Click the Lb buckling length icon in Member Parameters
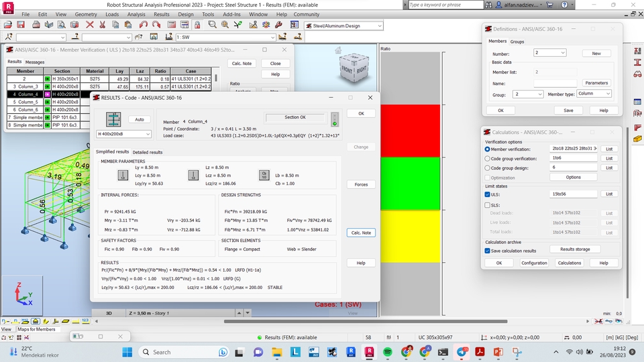This screenshot has width=644, height=362. pos(264,175)
